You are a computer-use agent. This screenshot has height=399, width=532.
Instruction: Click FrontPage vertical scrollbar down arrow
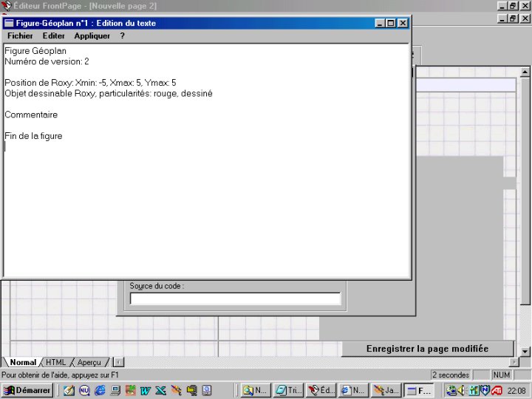pyautogui.click(x=525, y=352)
